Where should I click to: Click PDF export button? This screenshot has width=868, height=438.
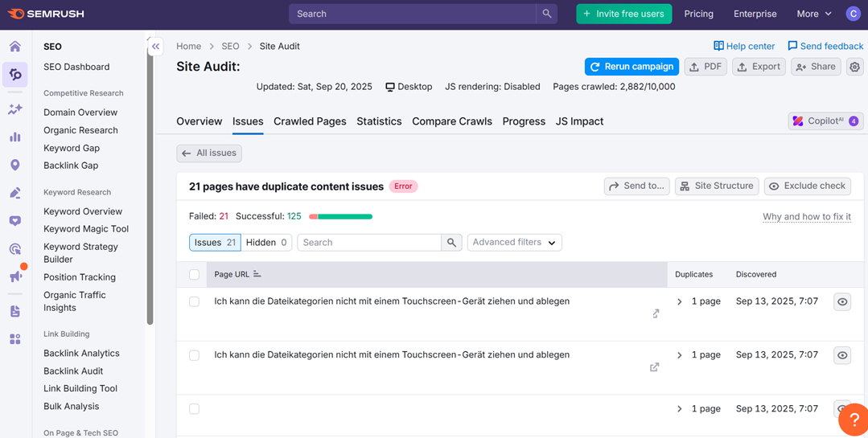tap(706, 67)
